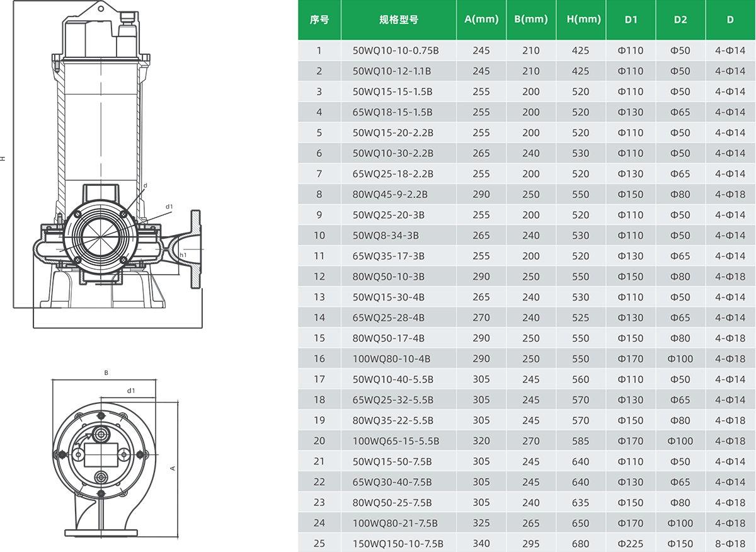Select model 150WQ150-10-7.5B
The image size is (756, 552).
(x=399, y=544)
